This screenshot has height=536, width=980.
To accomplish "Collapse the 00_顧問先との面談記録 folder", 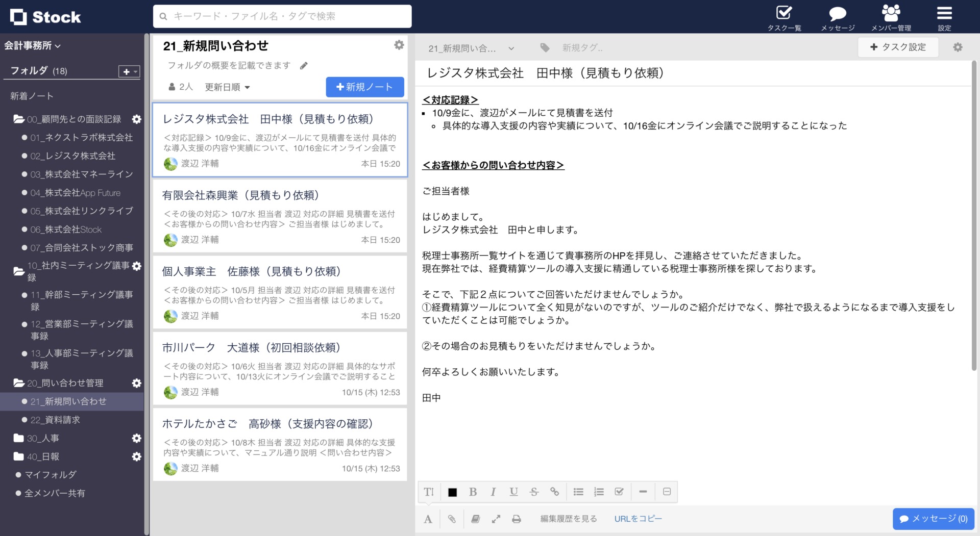I will pos(19,119).
